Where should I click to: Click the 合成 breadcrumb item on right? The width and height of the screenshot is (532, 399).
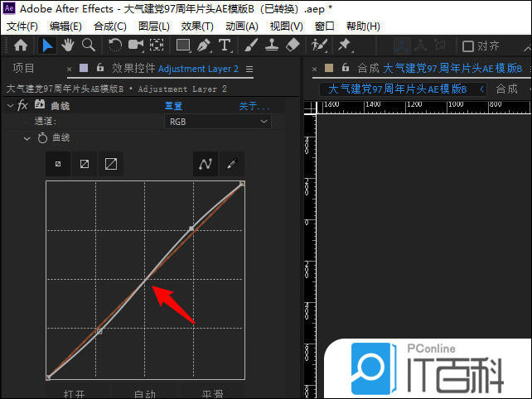[x=506, y=89]
